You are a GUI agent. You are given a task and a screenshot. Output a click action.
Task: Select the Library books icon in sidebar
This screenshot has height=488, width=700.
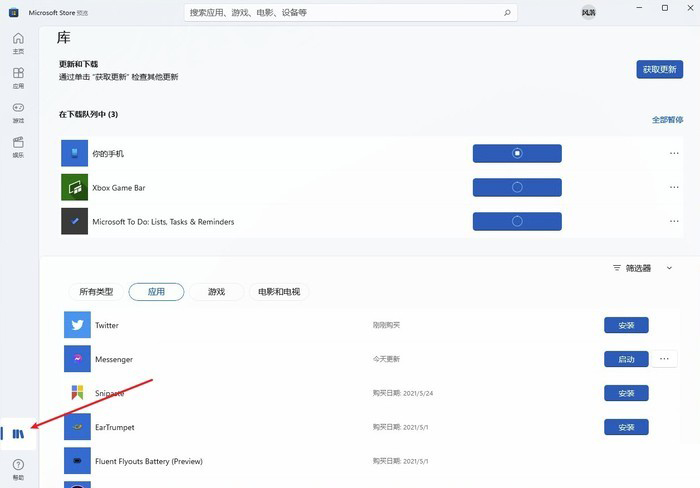pos(18,434)
